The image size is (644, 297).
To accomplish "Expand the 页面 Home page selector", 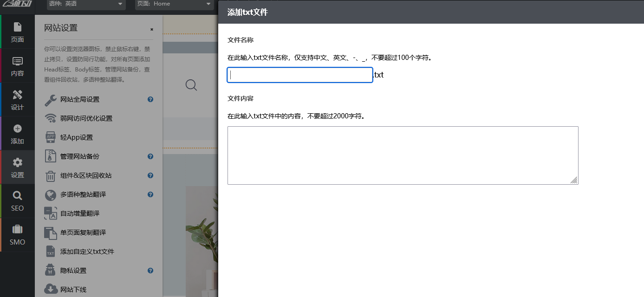I will pos(174,5).
